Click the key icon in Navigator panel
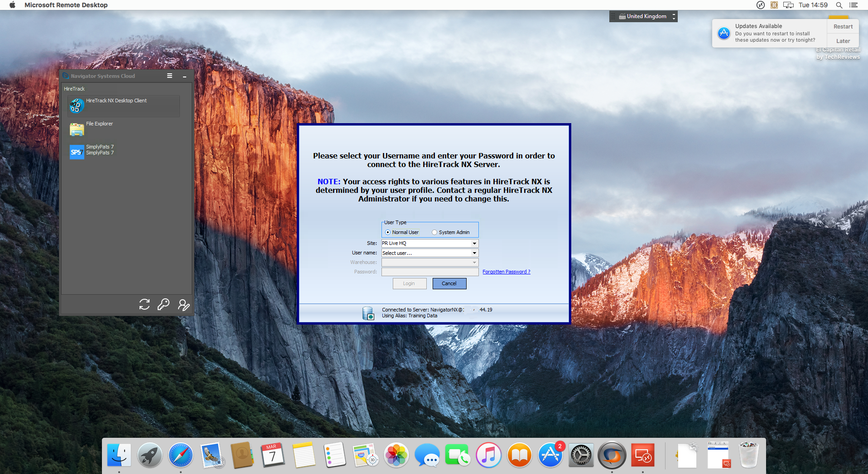Image resolution: width=868 pixels, height=474 pixels. (x=164, y=305)
